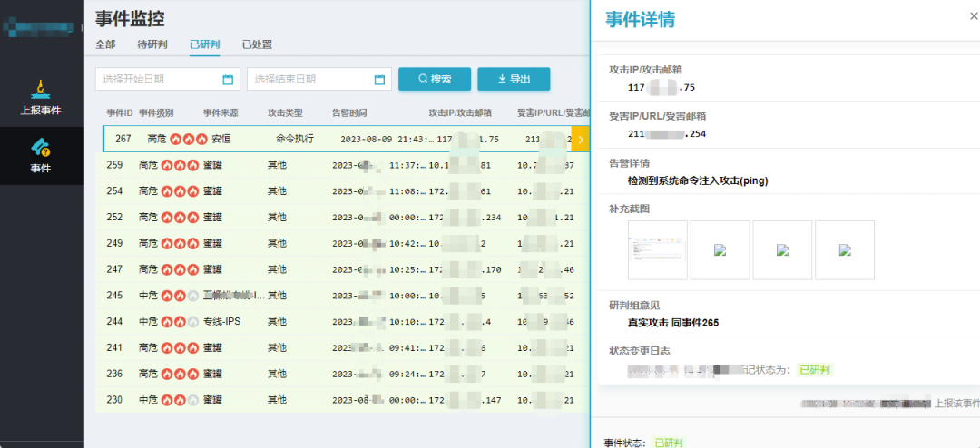
Task: Click the 导出 export button
Action: pyautogui.click(x=514, y=79)
